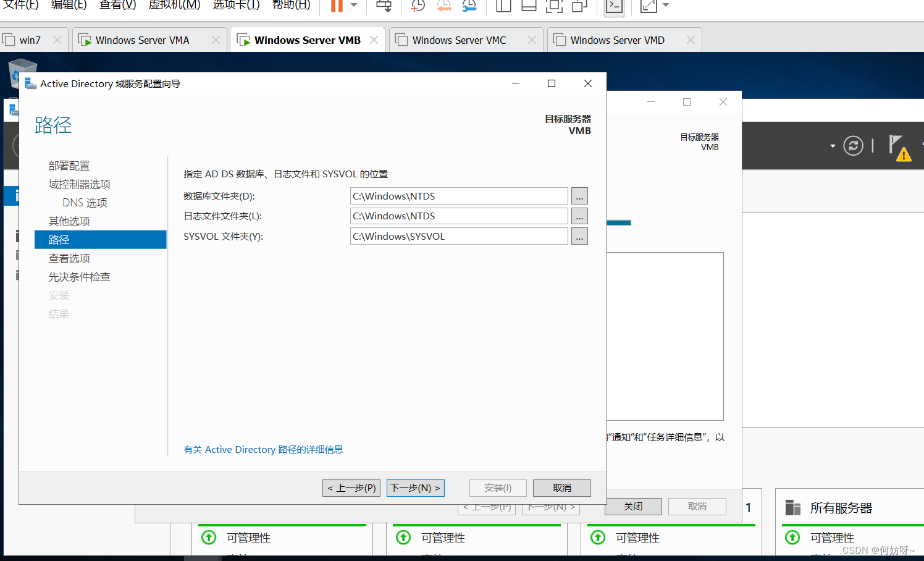
Task: Take a snapshot of this virtual machine
Action: [x=418, y=6]
